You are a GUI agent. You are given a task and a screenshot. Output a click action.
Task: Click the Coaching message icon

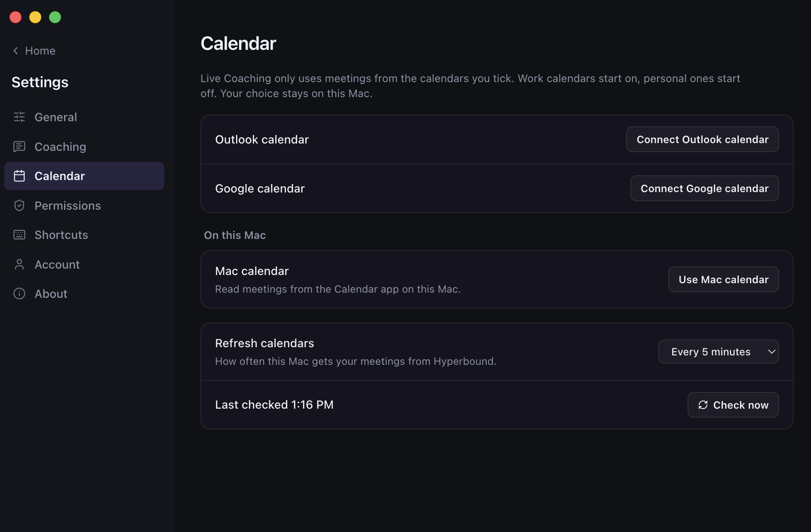pos(19,147)
